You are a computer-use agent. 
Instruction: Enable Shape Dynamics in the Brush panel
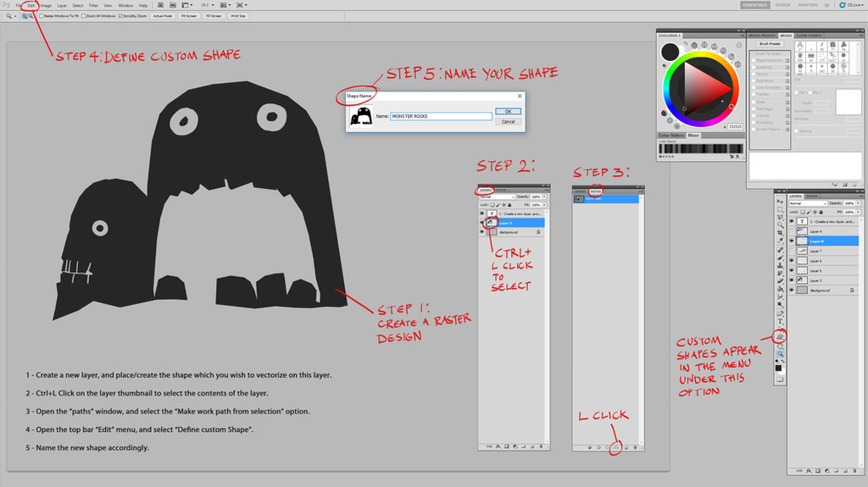pos(754,60)
